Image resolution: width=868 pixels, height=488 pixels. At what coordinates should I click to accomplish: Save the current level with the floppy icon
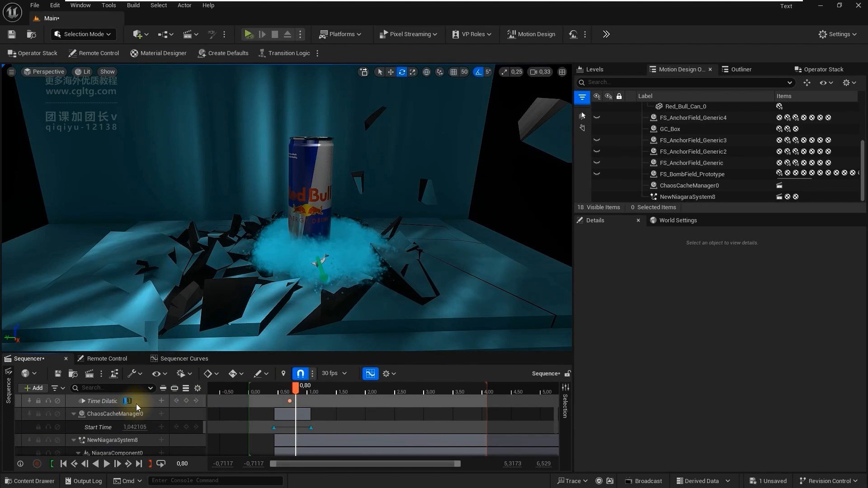coord(12,34)
